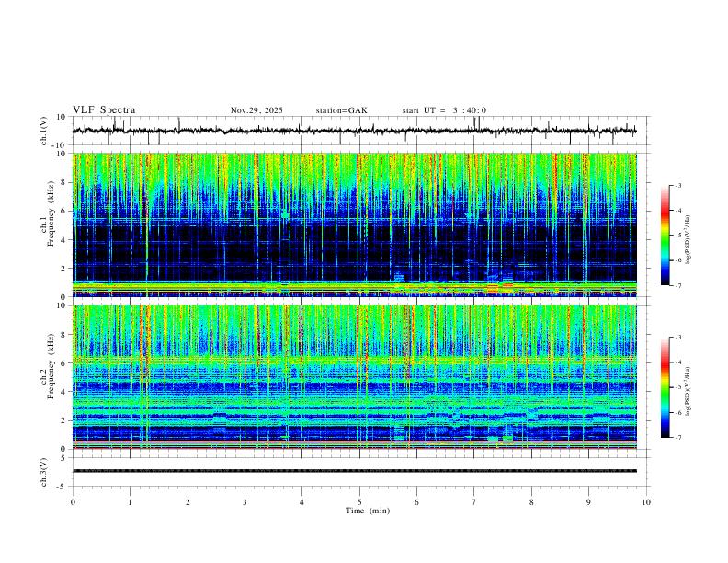
Task: Click the "-7" label on ch.2 color bar
Action: 677,438
